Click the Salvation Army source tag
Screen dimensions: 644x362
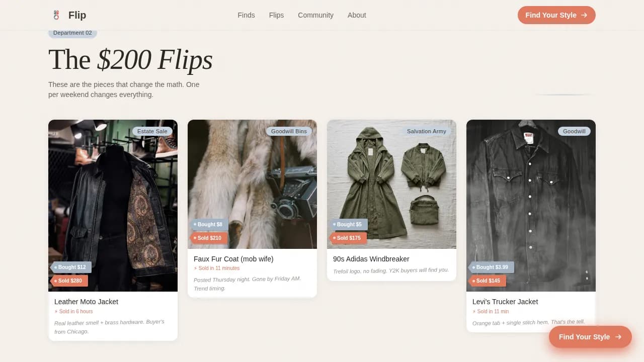coord(427,131)
